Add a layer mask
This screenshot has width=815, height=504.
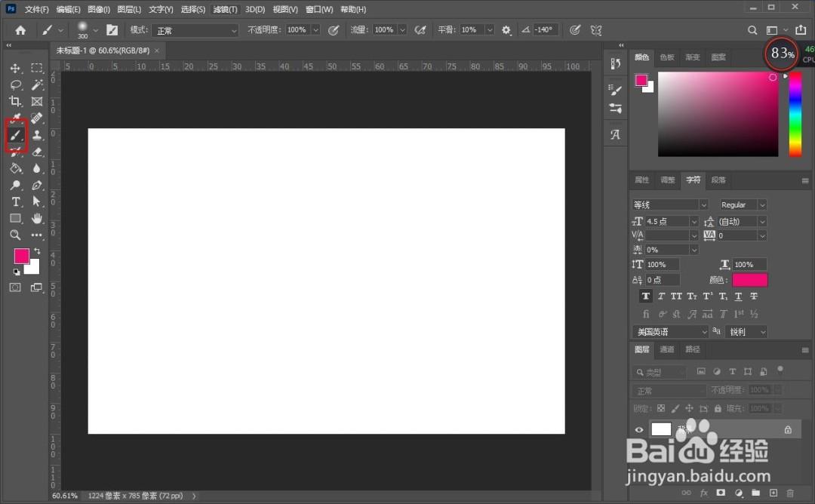tap(721, 493)
